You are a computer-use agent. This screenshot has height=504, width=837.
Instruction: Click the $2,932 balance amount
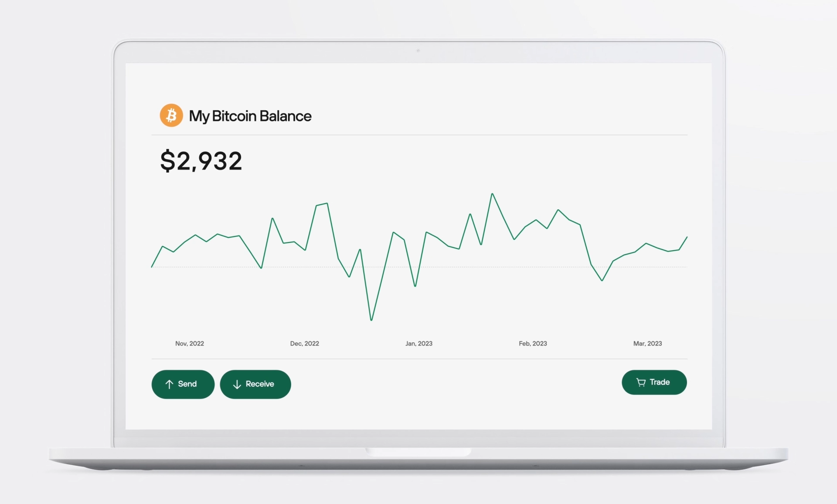201,161
